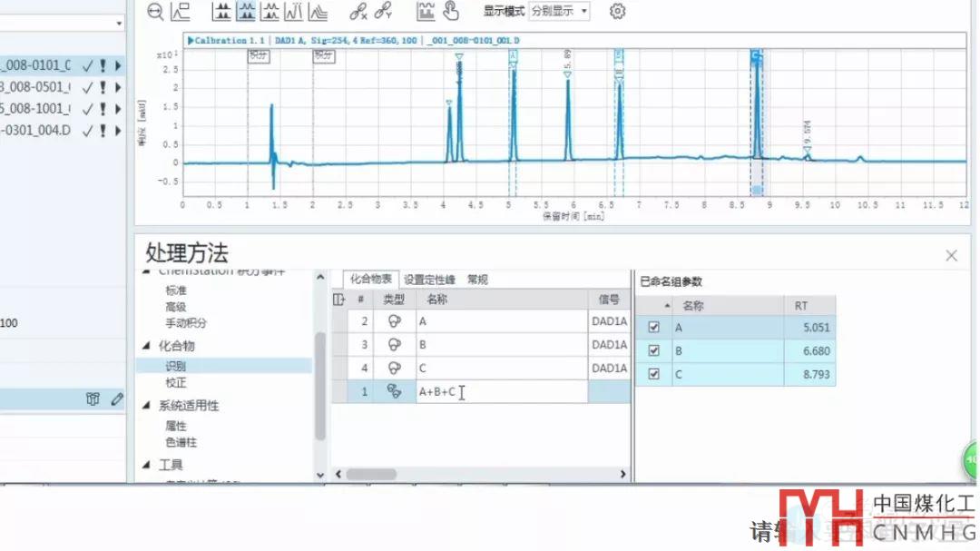This screenshot has width=980, height=551.
Task: Select the overlaid signals display icon
Action: click(318, 12)
